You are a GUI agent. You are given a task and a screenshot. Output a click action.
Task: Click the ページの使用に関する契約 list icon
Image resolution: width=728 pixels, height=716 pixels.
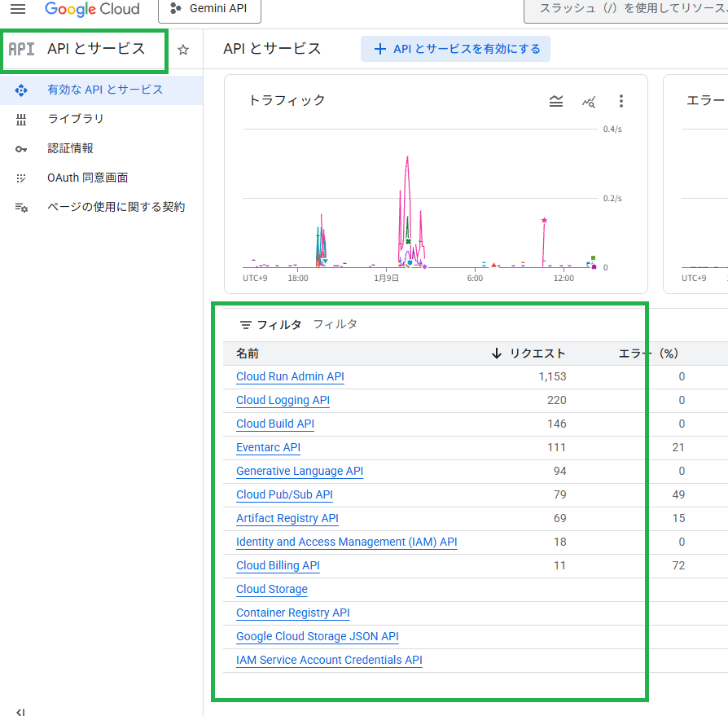click(20, 207)
